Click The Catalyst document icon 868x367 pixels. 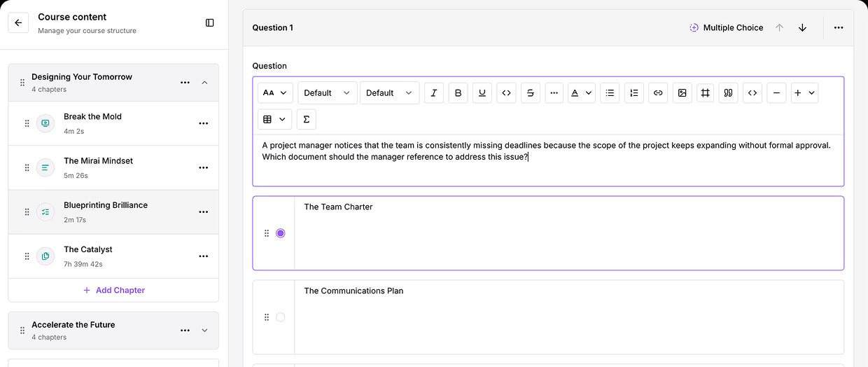click(45, 256)
